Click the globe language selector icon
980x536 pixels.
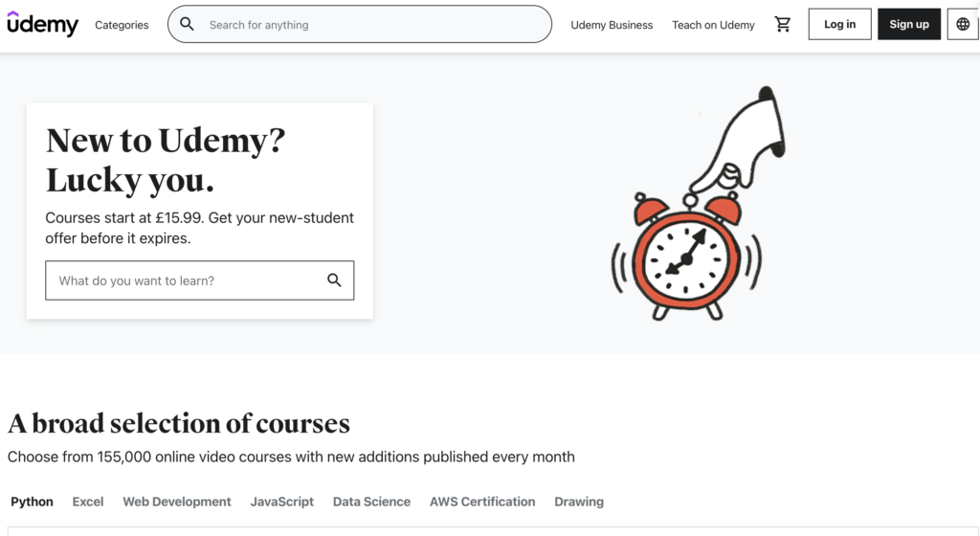pos(963,24)
